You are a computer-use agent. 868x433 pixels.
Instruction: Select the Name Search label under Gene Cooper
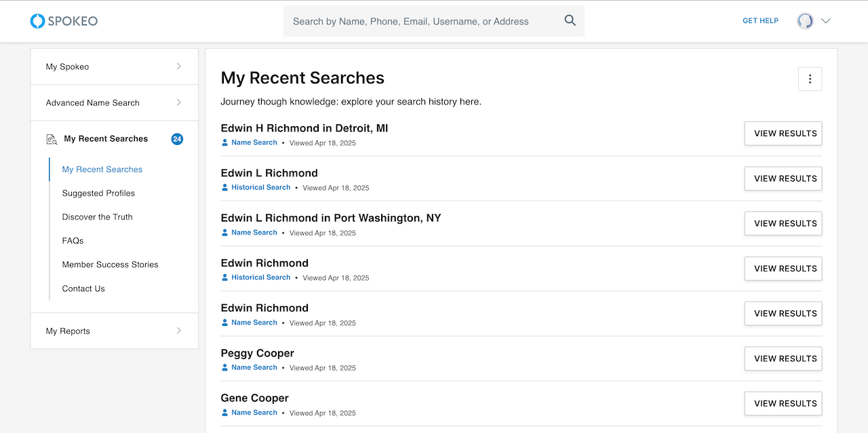tap(254, 412)
